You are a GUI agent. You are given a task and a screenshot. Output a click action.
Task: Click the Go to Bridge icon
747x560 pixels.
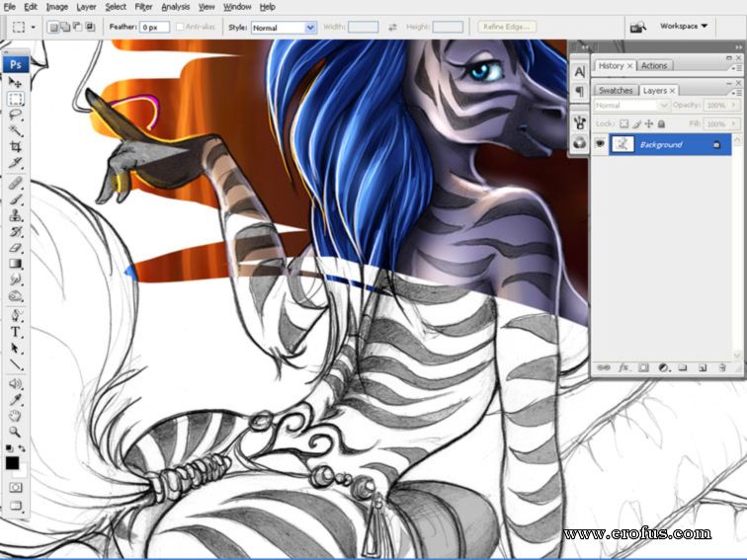638,27
